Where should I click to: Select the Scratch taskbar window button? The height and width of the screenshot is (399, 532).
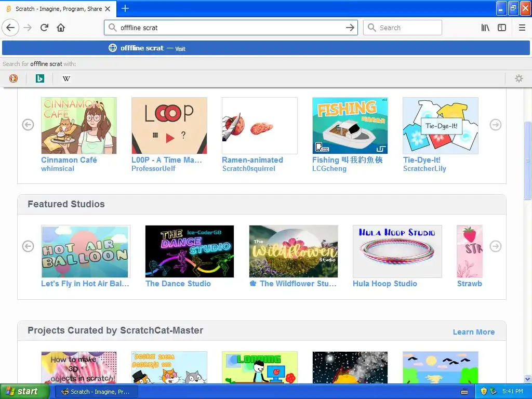(96, 392)
